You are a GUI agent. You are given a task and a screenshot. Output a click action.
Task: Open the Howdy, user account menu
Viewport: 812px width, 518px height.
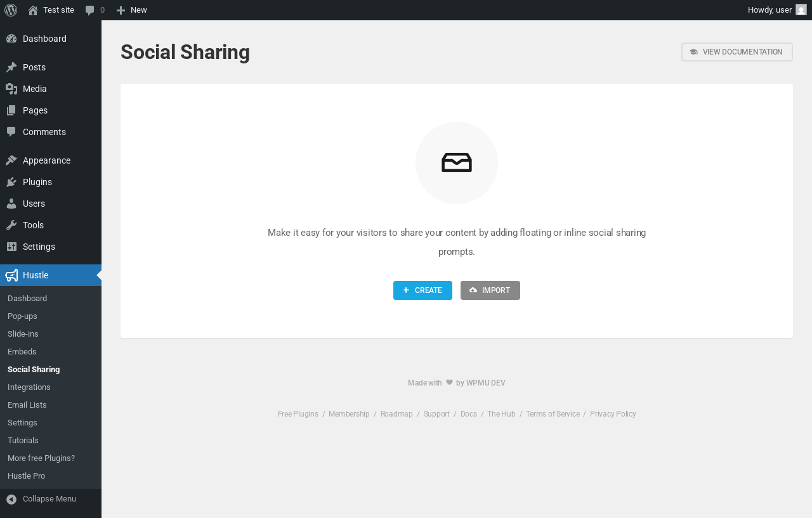(x=777, y=10)
